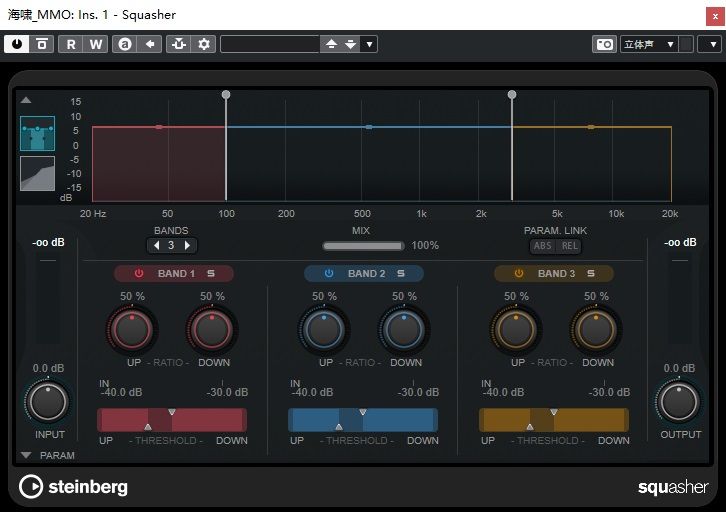Click Band 2 -30.0 dB down threshold value
This screenshot has height=512, width=726.
(418, 393)
